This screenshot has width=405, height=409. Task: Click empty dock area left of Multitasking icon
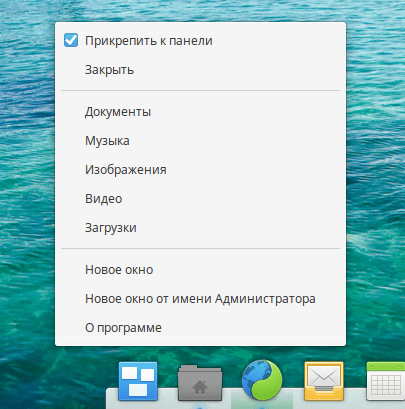coord(112,399)
